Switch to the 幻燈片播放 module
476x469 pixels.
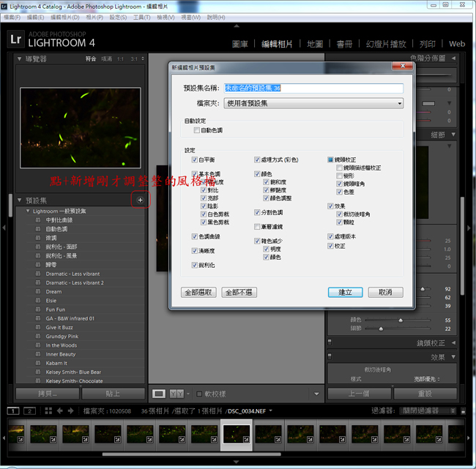coord(386,45)
